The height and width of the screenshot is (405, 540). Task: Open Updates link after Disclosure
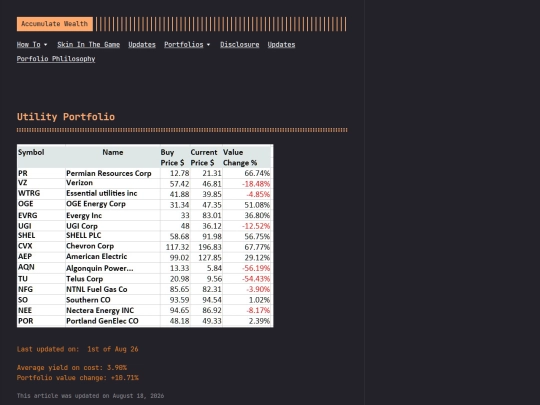point(281,45)
